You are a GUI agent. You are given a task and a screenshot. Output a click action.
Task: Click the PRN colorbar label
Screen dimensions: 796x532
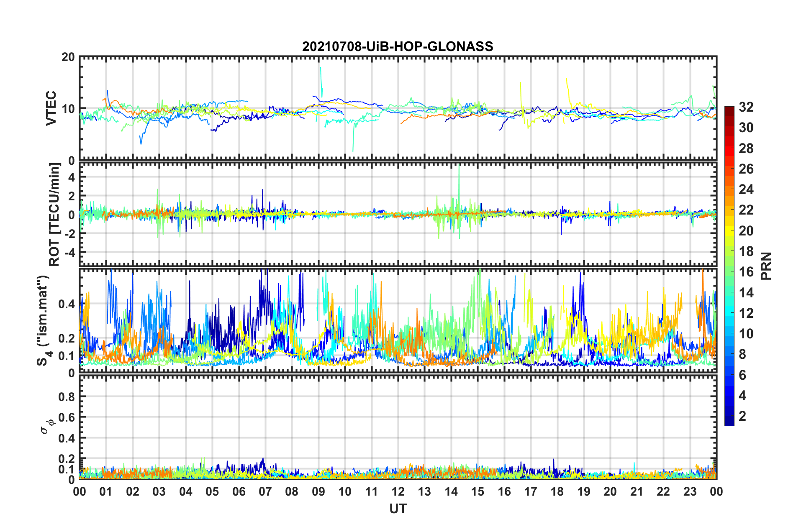(x=766, y=266)
